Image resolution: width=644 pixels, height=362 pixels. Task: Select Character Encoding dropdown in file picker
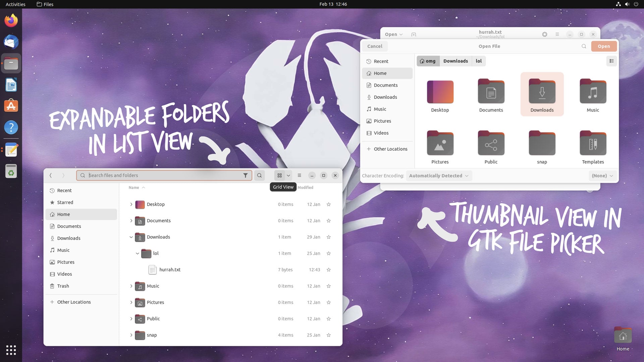pyautogui.click(x=438, y=176)
